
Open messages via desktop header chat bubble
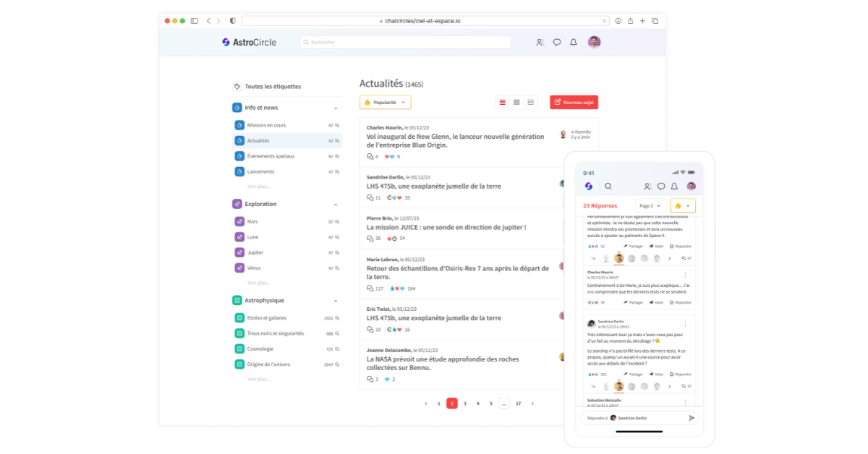[x=557, y=43]
